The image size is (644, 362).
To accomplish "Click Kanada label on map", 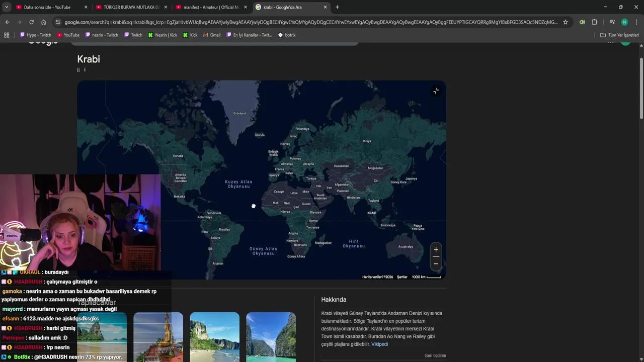I will pyautogui.click(x=178, y=155).
